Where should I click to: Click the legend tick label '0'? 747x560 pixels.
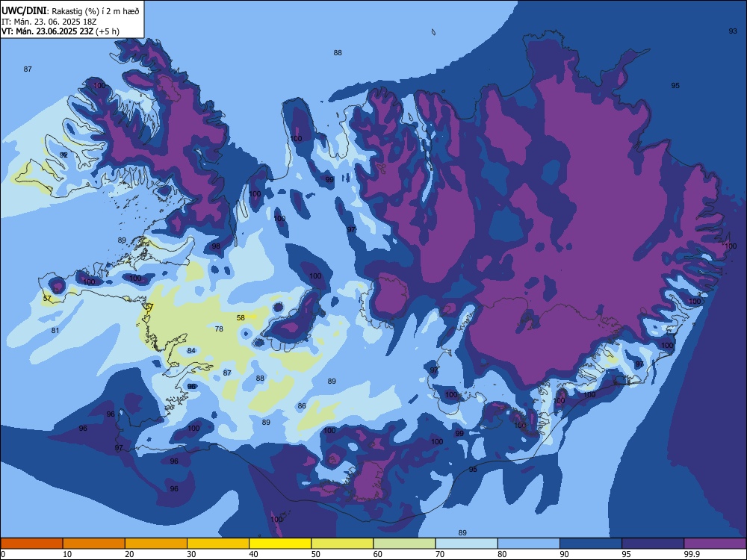pyautogui.click(x=3, y=554)
